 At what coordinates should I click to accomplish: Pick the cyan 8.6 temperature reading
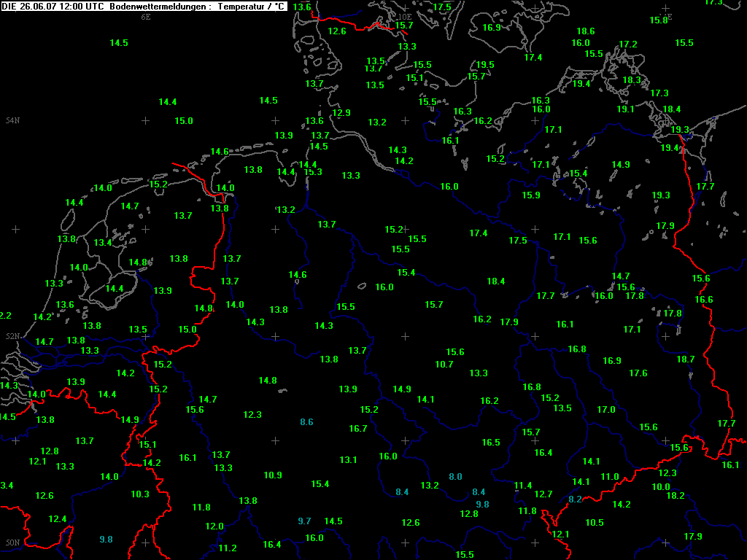(x=306, y=422)
